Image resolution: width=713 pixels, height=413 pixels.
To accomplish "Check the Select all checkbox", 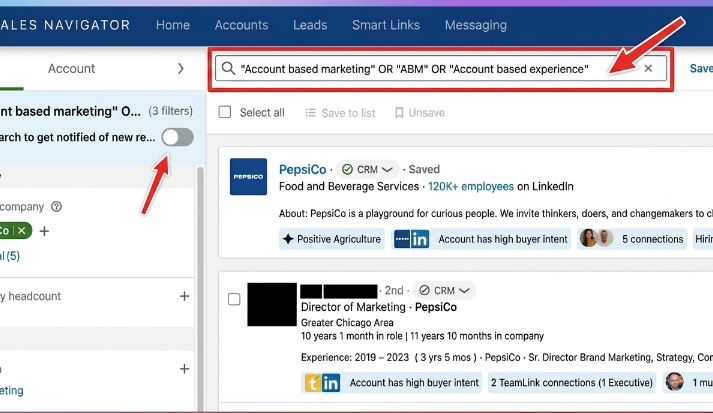I will [x=225, y=112].
